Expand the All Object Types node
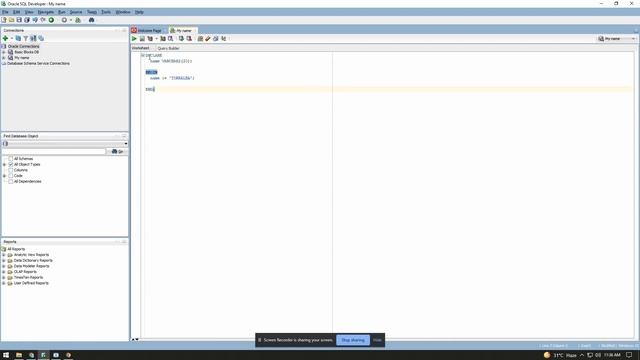 [4, 164]
